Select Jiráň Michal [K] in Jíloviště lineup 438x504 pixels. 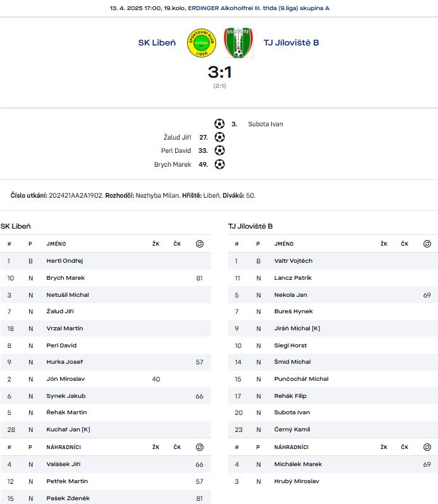(x=333, y=328)
